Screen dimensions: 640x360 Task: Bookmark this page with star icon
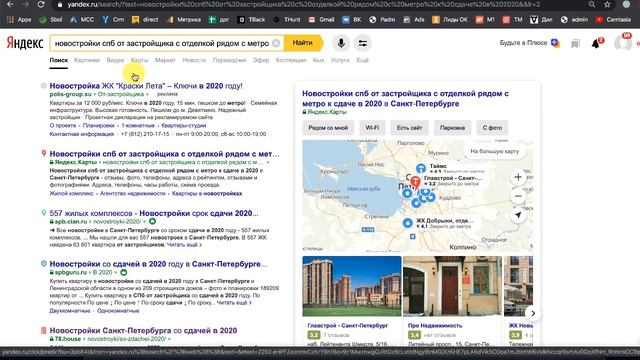tap(607, 4)
